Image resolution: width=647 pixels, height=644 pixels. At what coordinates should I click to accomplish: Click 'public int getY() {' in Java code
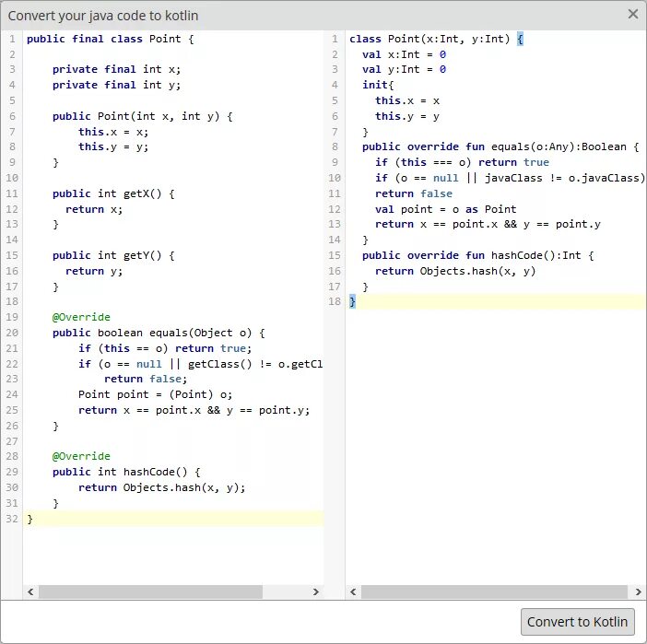(x=113, y=255)
